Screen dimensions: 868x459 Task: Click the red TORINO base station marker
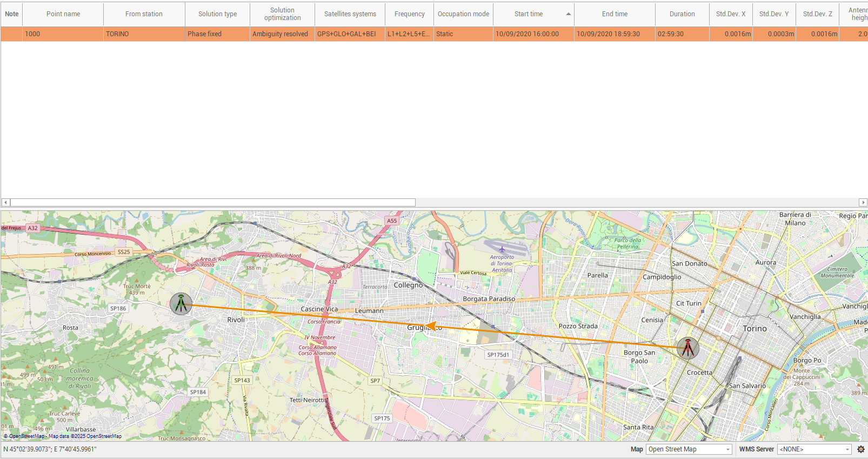pyautogui.click(x=687, y=348)
